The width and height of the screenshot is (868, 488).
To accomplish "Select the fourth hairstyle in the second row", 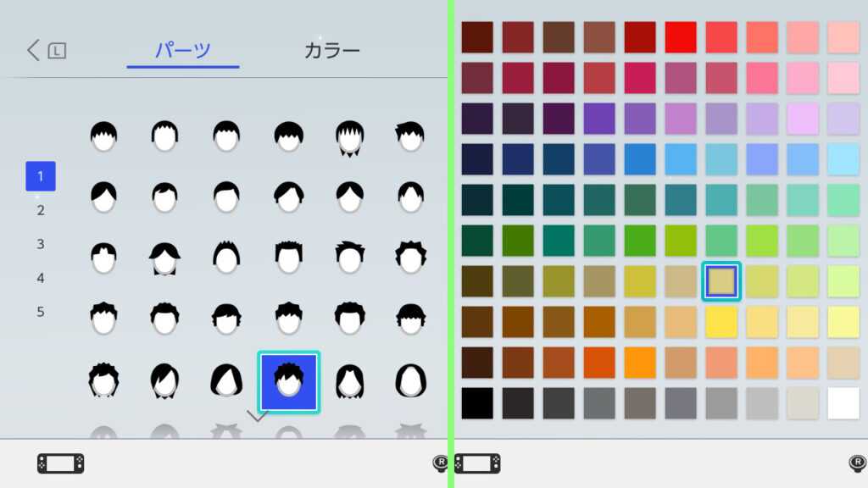I will coord(288,197).
